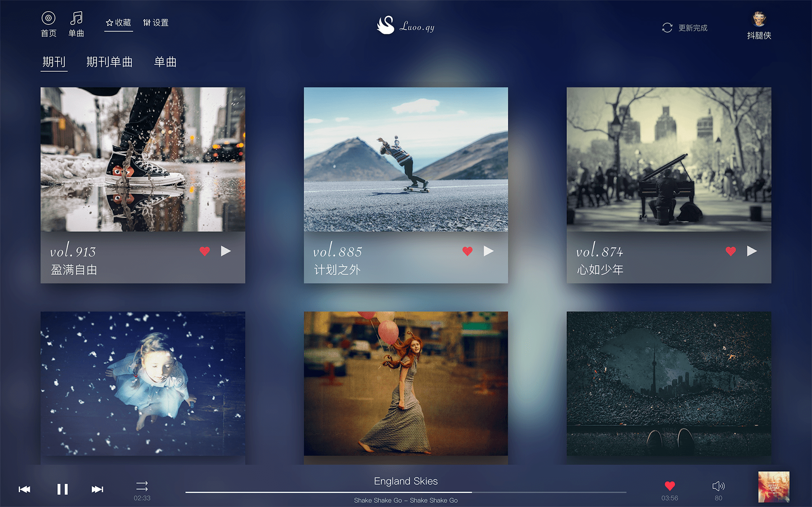Open the vol.913 sneaker cover image
Viewport: 812px width, 507px height.
(143, 159)
